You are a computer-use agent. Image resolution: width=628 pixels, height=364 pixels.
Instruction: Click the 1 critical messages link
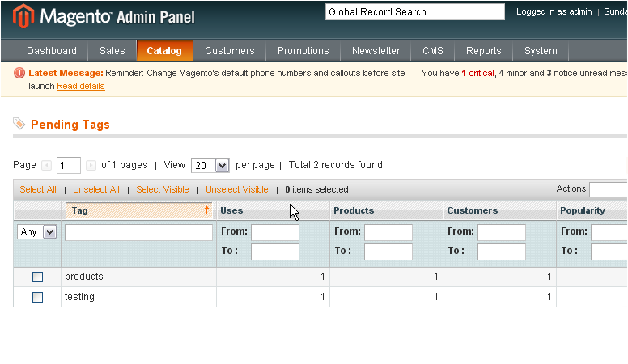click(478, 73)
